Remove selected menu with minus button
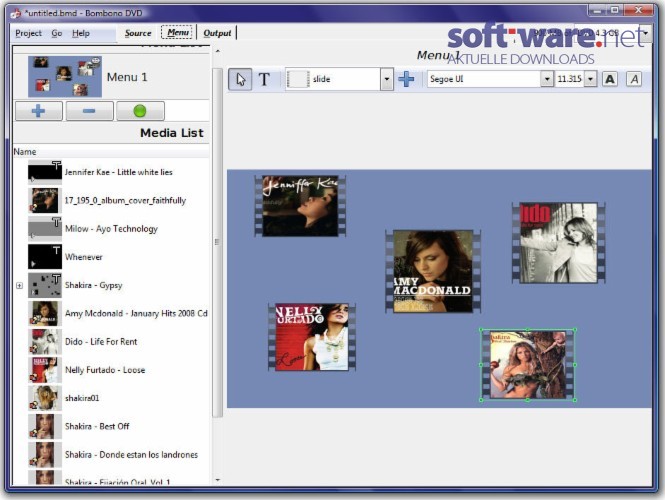Image resolution: width=665 pixels, height=500 pixels. (x=89, y=111)
